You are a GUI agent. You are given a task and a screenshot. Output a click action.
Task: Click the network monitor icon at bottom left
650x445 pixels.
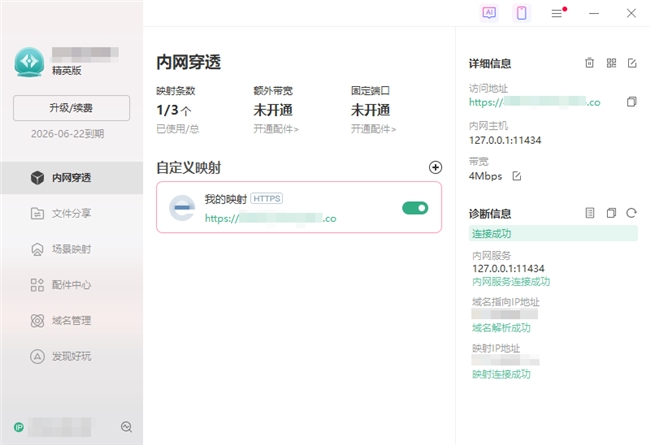[126, 427]
